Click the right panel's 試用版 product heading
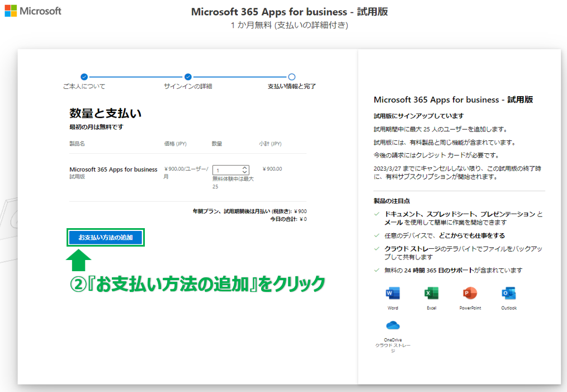The height and width of the screenshot is (392, 567). 453,100
